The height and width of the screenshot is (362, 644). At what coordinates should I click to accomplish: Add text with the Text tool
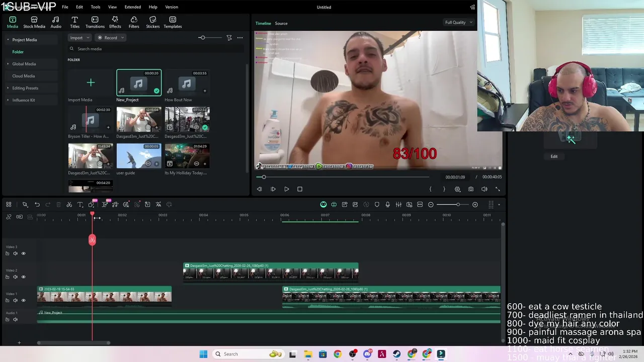tap(80, 205)
